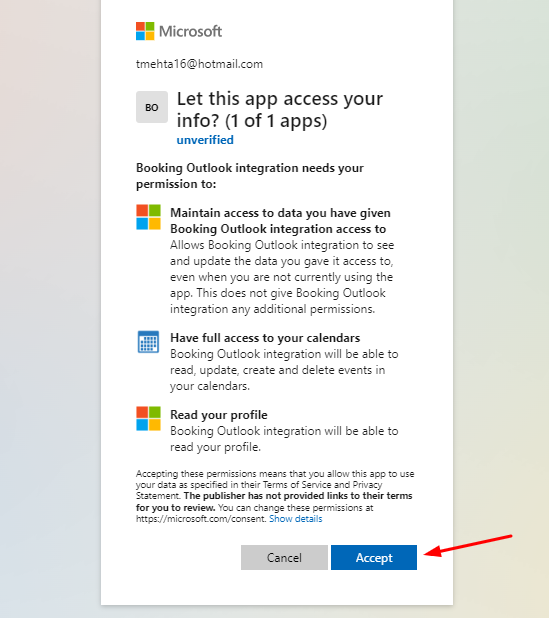Click 'Have full access to your calendars' heading
This screenshot has width=549, height=618.
tap(265, 338)
